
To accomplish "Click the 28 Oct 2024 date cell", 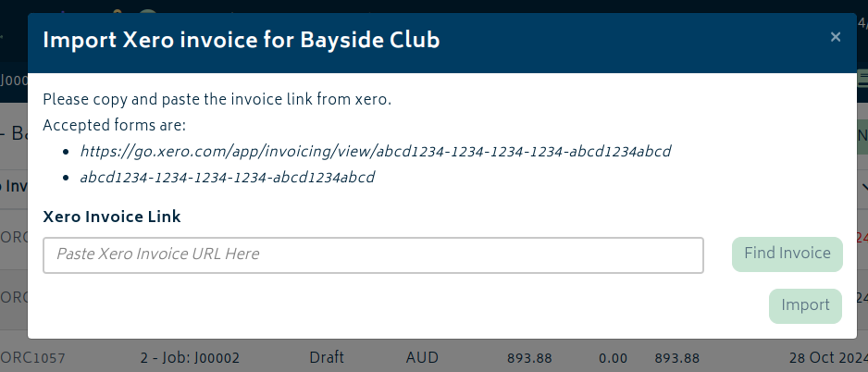I will (828, 358).
